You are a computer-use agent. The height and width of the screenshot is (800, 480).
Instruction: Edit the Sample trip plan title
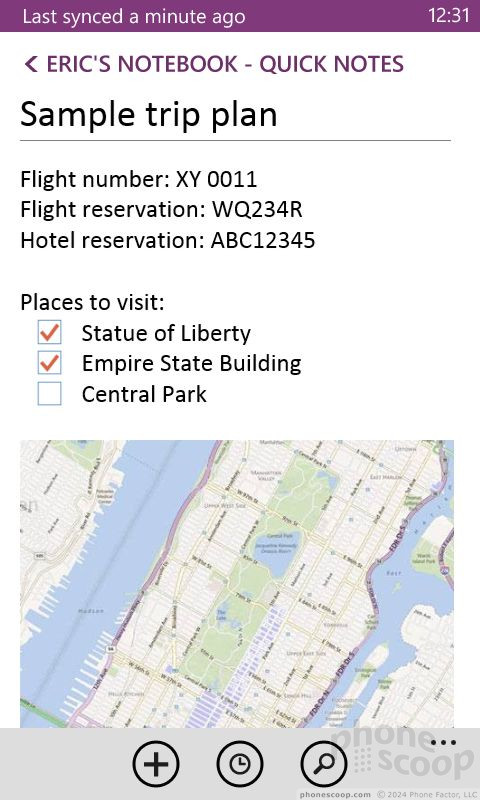pos(149,114)
